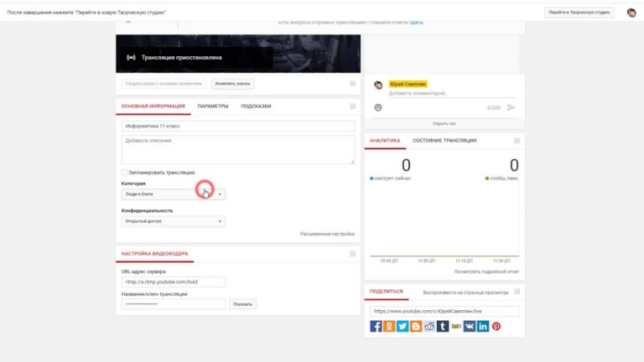The height and width of the screenshot is (362, 644).
Task: Switch to the Параметры tab
Action: coord(213,106)
